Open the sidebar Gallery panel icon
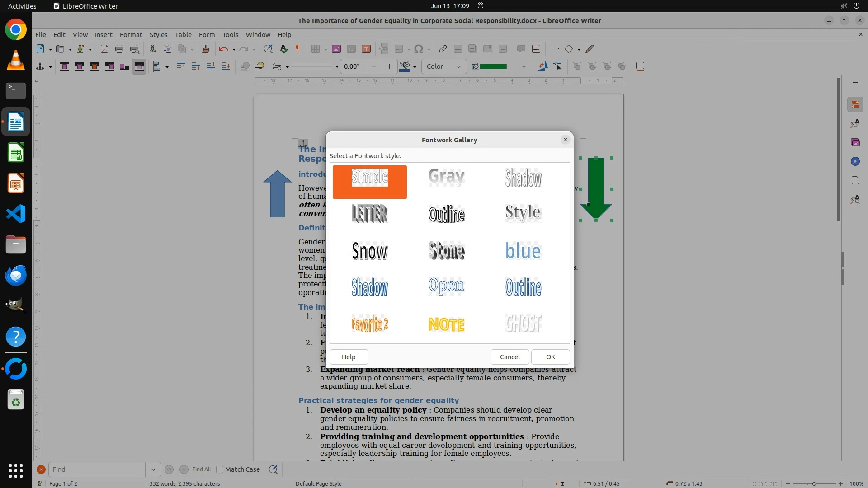 coord(855,142)
